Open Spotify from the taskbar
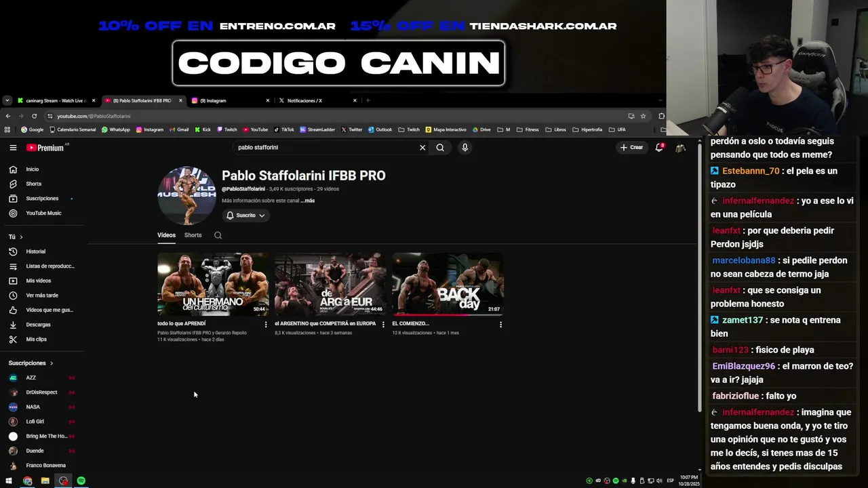The width and height of the screenshot is (868, 488). click(x=81, y=481)
